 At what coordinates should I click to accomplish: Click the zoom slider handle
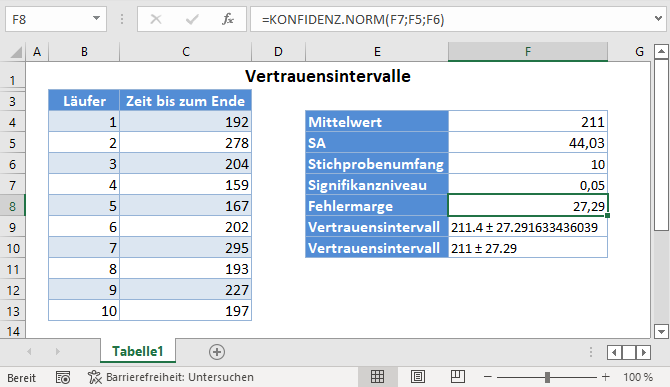pos(547,377)
